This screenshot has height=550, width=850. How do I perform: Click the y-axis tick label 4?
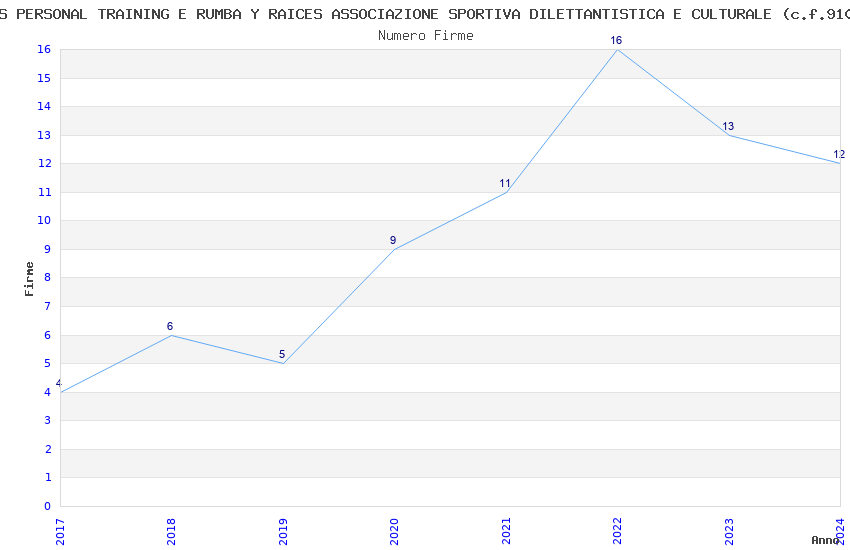click(48, 392)
